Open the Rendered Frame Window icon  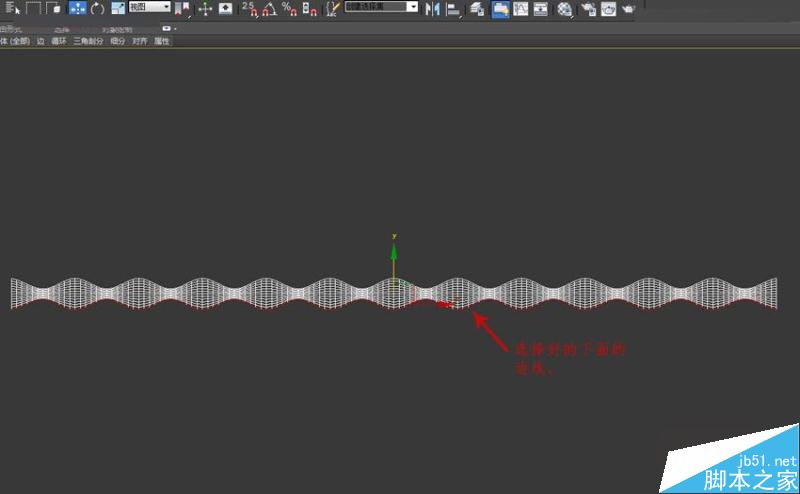608,9
